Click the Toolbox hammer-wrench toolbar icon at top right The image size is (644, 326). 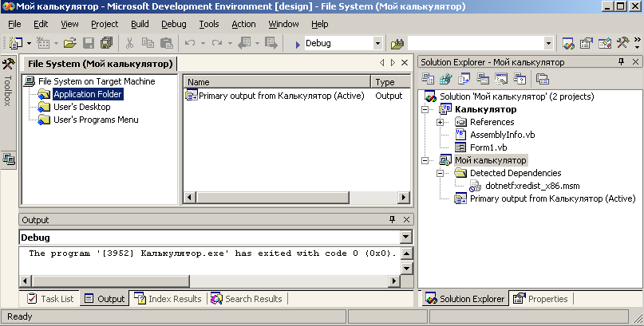[x=622, y=43]
